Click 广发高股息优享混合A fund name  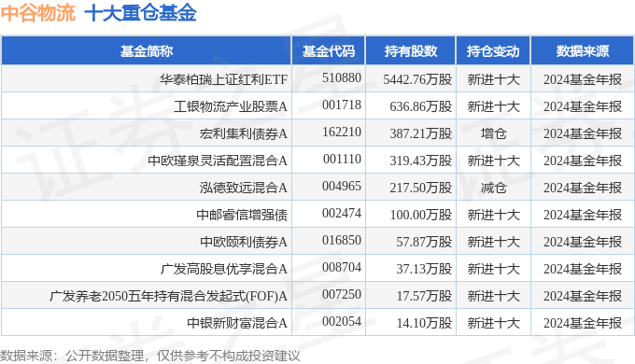point(224,269)
